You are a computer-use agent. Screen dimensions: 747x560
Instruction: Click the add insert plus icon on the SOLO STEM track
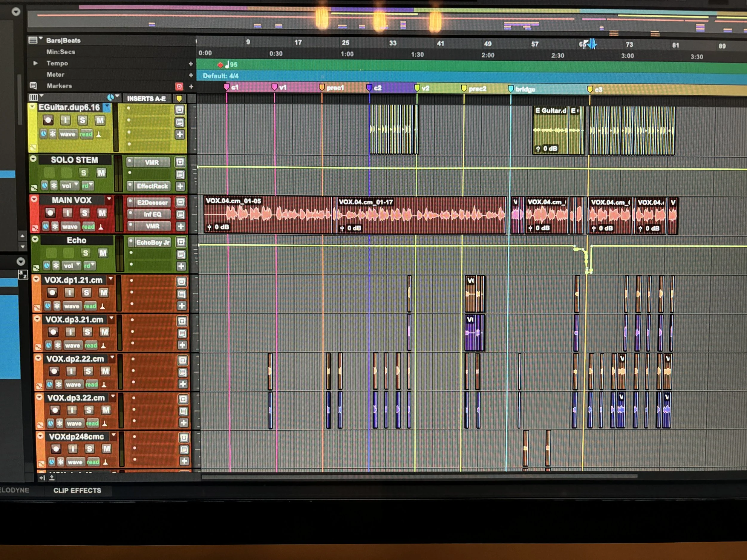(180, 186)
